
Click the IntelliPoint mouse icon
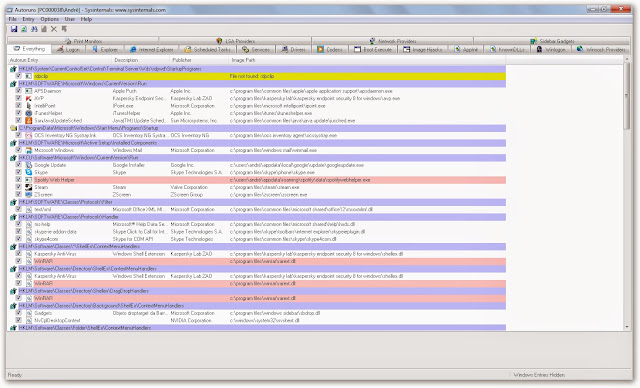(x=29, y=106)
